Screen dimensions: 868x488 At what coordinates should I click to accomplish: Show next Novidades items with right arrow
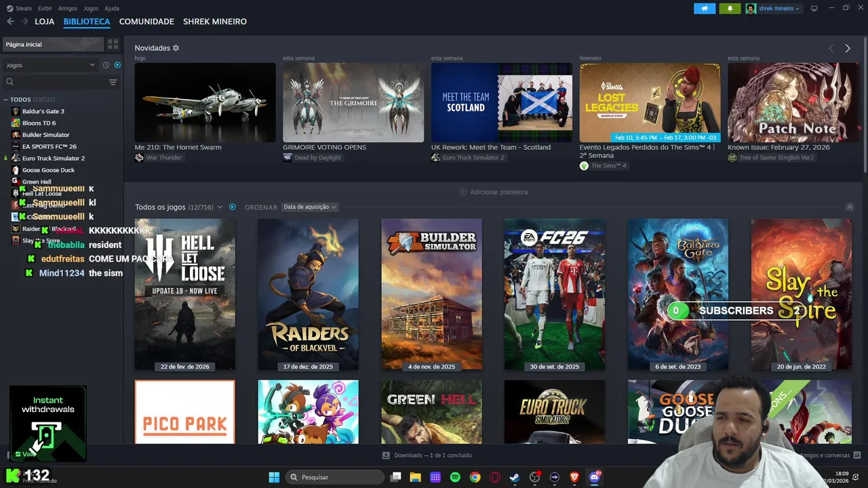(848, 48)
